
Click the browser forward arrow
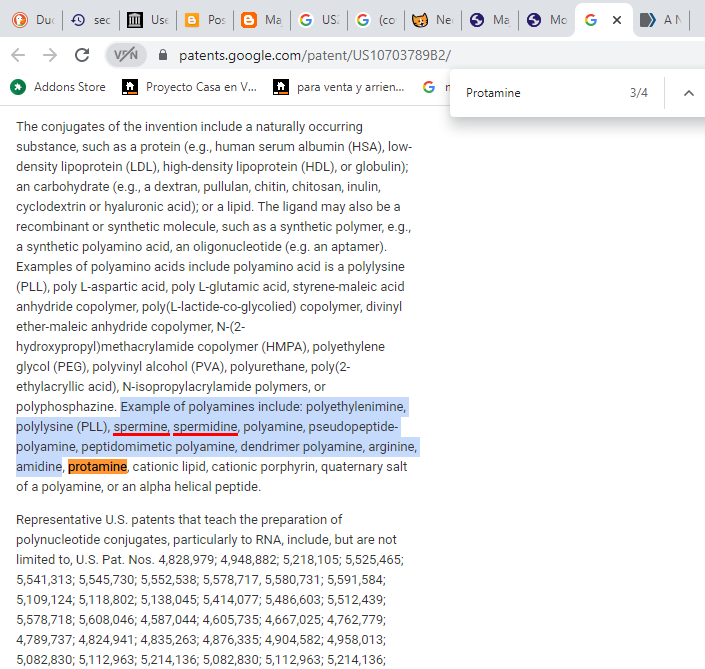pyautogui.click(x=50, y=55)
